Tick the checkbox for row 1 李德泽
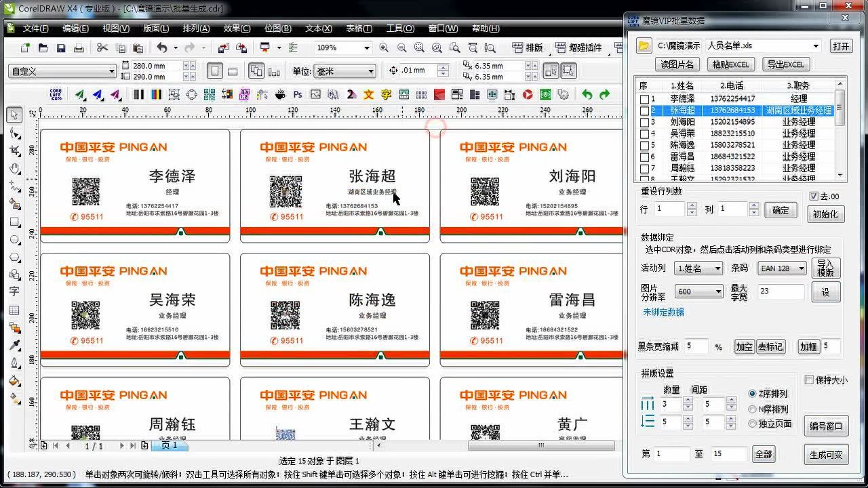The height and width of the screenshot is (488, 868). pos(644,99)
